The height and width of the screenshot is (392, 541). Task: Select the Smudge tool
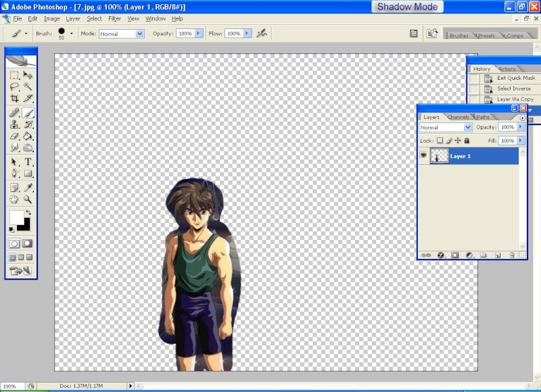click(x=14, y=148)
